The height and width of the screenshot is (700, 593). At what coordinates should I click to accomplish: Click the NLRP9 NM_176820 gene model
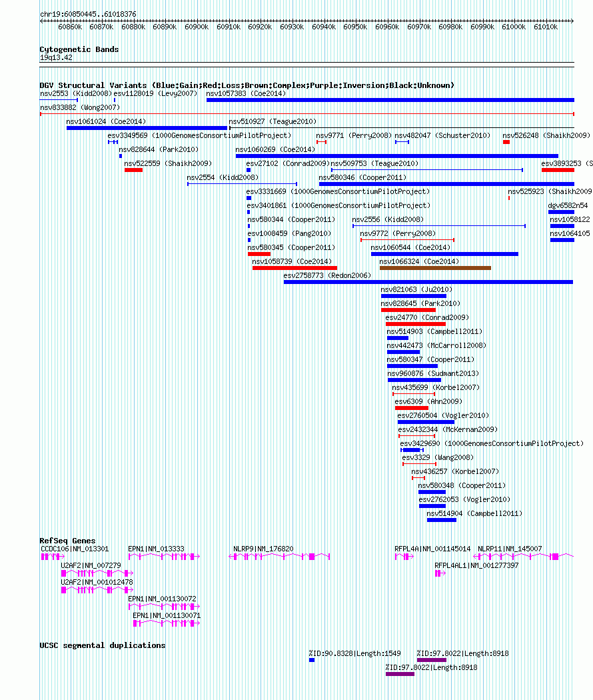pos(279,556)
